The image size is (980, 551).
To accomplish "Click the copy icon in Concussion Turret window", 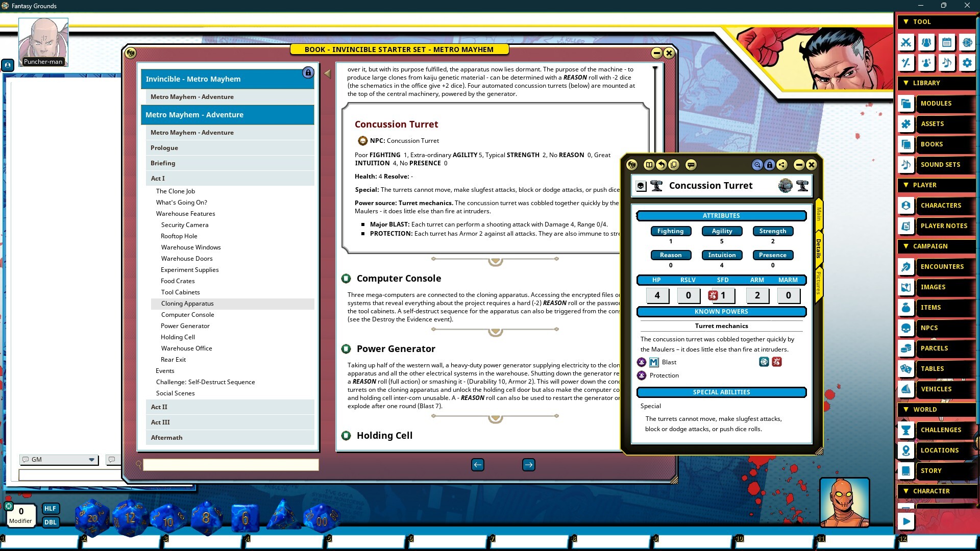I will [x=674, y=165].
